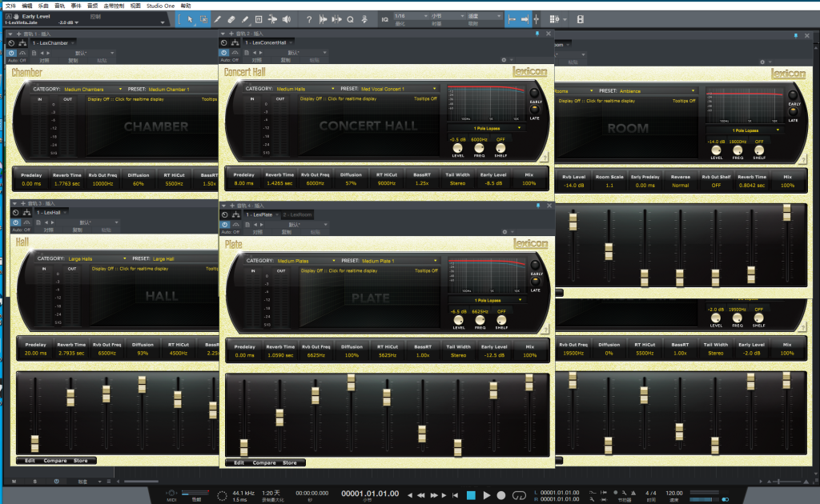Click the Store button under Hall faders
Screen dimensions: 820x504
[81, 460]
